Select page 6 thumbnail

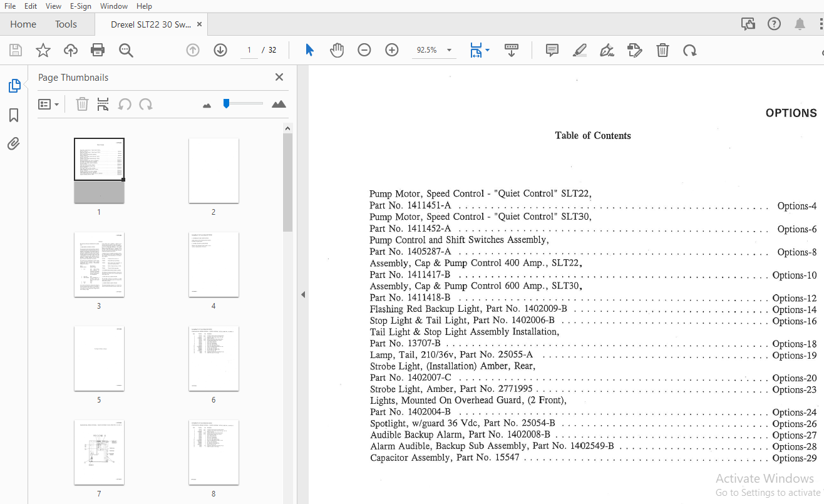[214, 358]
